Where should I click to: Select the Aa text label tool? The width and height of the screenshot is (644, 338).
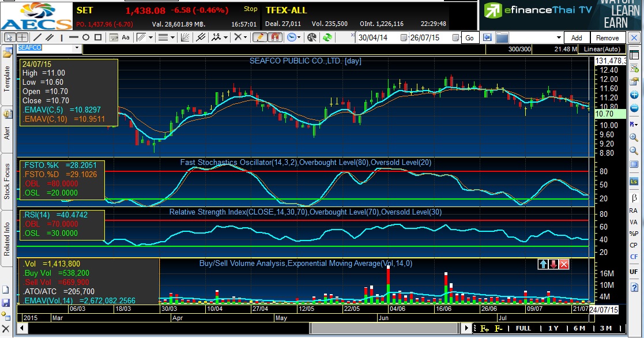(x=126, y=38)
